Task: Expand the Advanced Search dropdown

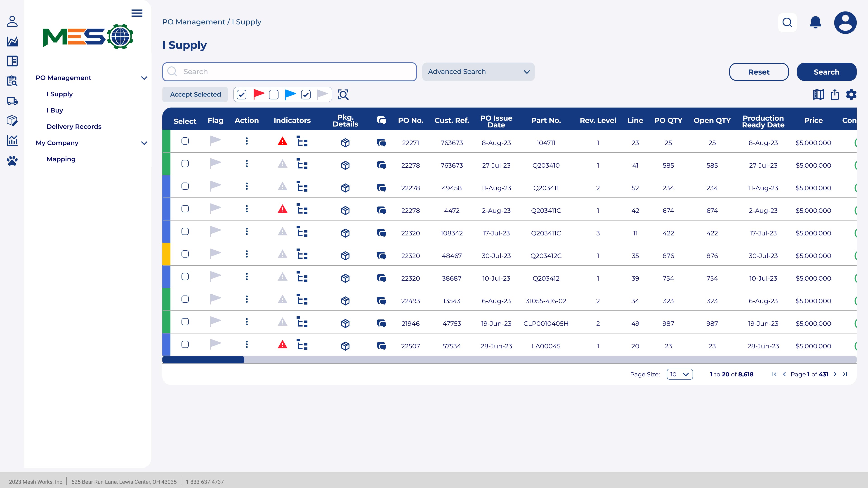Action: click(x=478, y=72)
